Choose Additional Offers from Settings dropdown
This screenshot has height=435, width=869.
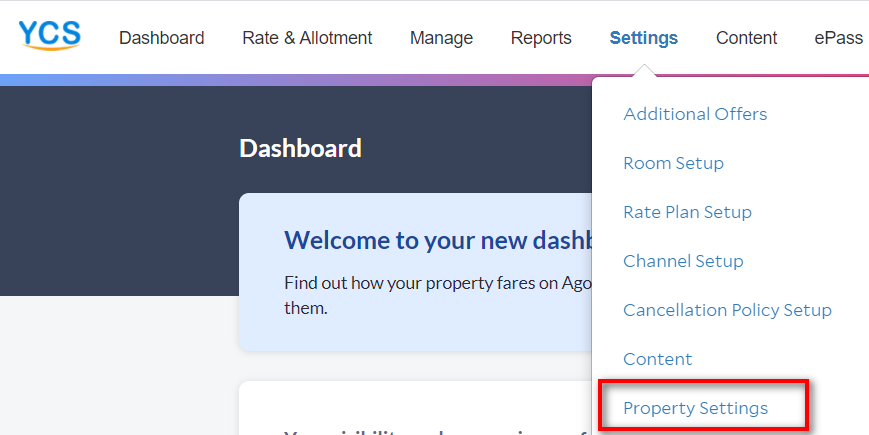[695, 114]
